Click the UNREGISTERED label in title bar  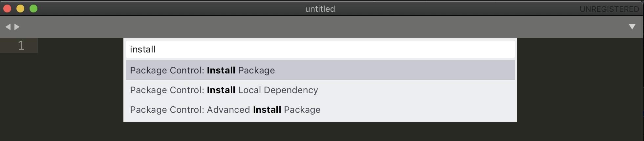click(x=609, y=9)
